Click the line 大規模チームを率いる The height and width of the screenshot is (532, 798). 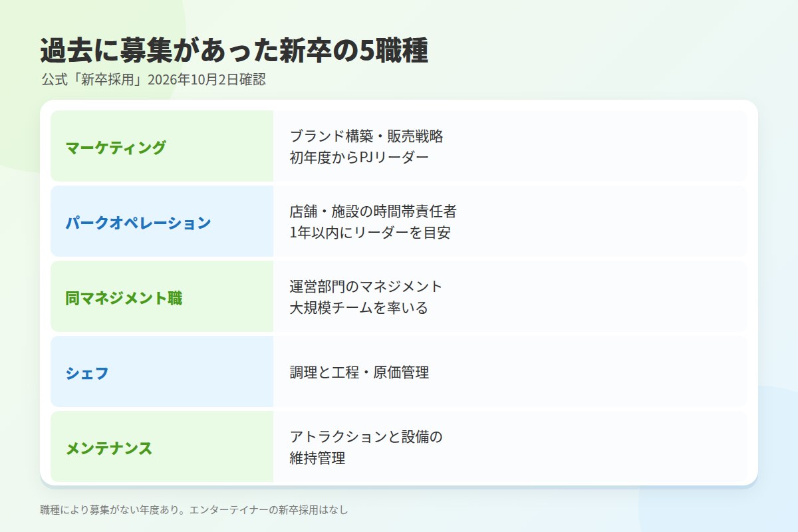coord(359,308)
